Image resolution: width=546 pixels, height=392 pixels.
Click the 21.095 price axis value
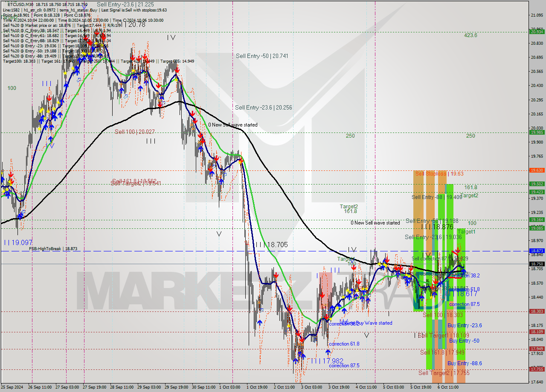[537, 15]
